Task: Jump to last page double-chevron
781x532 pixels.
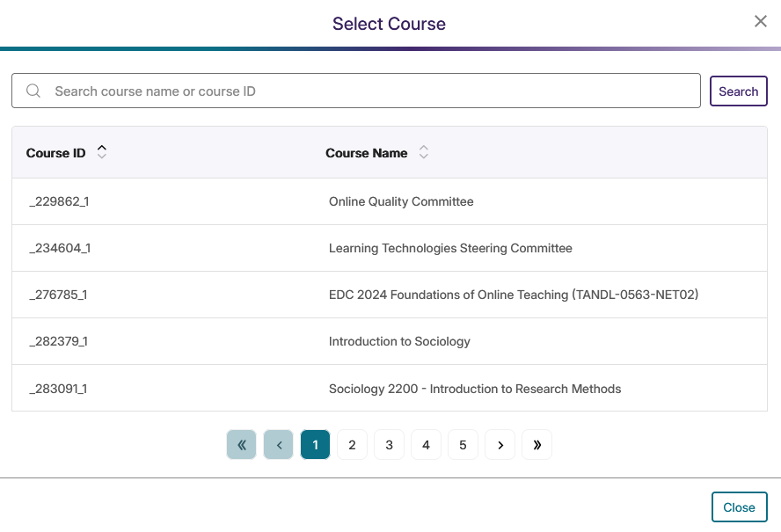Action: point(536,444)
